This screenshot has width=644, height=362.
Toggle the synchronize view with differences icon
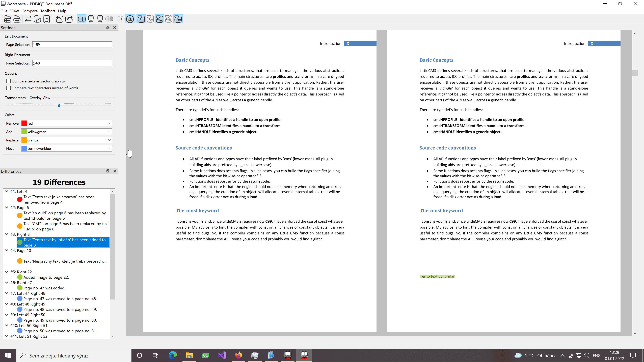click(x=130, y=19)
